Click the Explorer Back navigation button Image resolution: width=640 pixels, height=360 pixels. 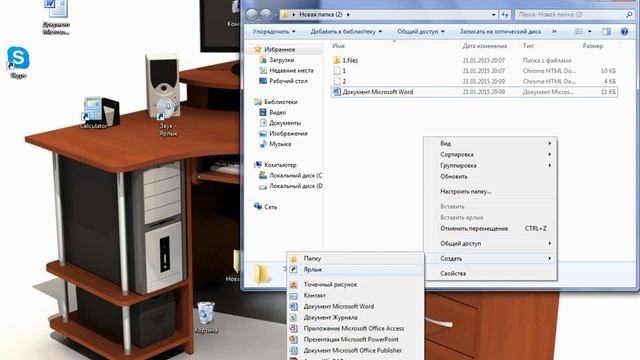252,15
